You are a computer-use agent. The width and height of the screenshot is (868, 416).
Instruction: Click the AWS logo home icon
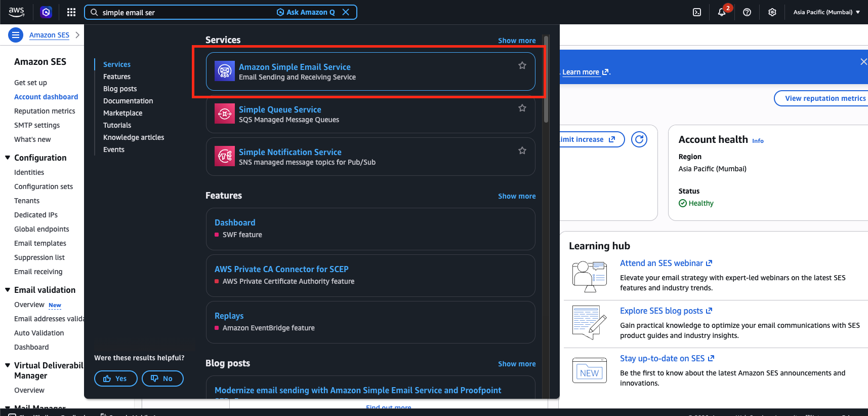pyautogui.click(x=16, y=12)
